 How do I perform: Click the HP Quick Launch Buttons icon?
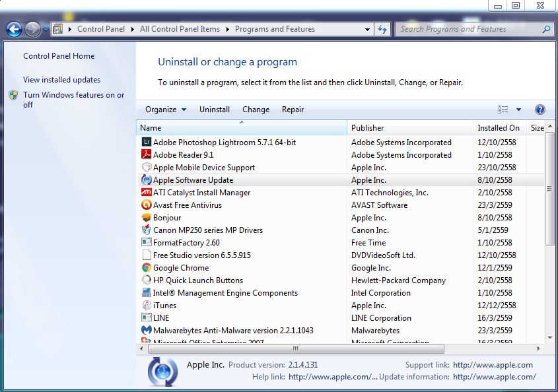coord(146,280)
